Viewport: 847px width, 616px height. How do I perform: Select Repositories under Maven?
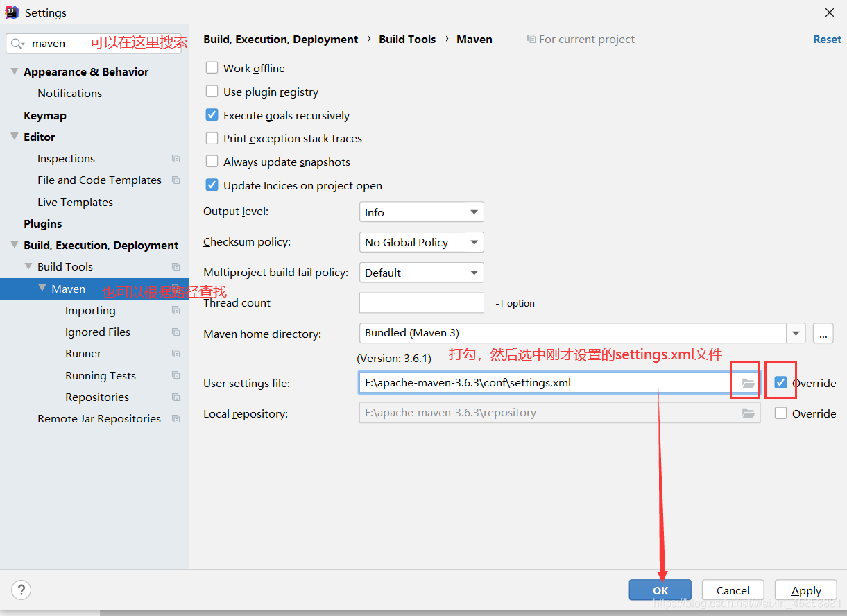(97, 397)
